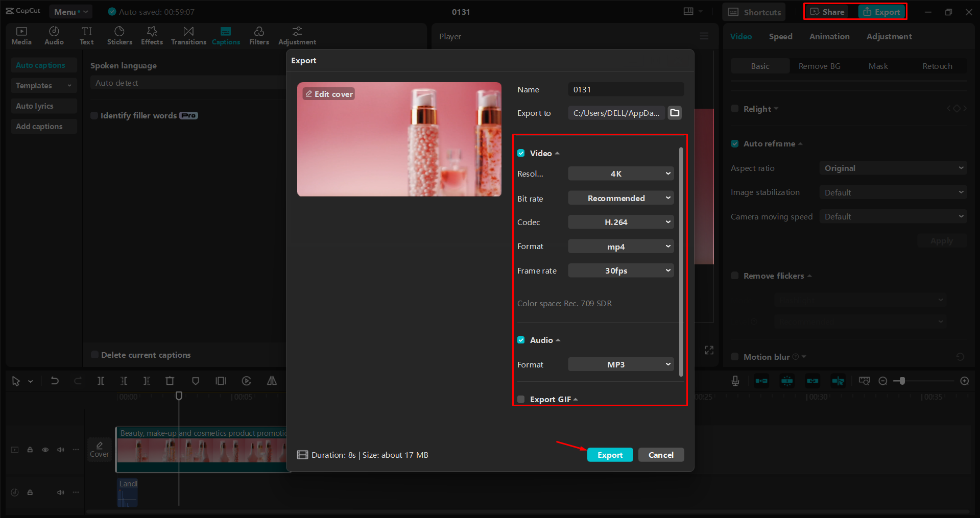Uncheck the Video export checkbox
The width and height of the screenshot is (980, 518).
[521, 153]
